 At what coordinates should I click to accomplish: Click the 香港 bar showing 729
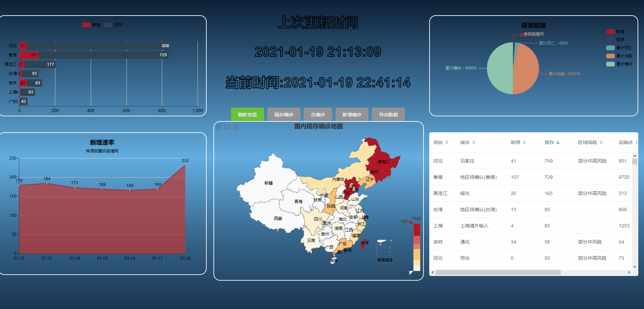point(104,55)
